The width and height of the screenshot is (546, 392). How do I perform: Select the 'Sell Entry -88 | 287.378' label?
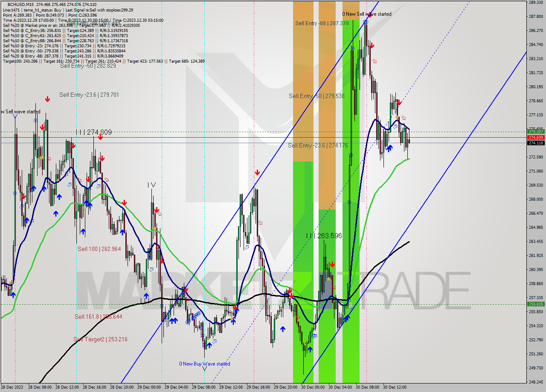(322, 23)
